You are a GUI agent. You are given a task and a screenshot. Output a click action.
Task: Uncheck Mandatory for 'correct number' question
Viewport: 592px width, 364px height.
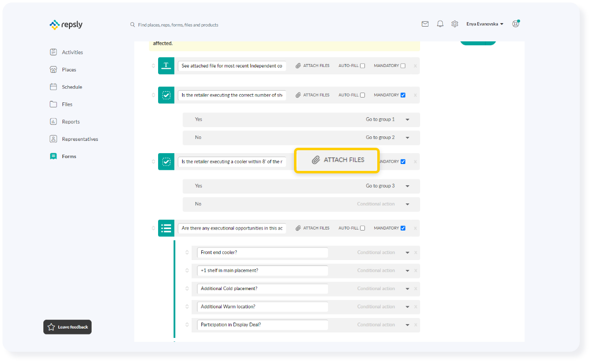[x=403, y=95]
